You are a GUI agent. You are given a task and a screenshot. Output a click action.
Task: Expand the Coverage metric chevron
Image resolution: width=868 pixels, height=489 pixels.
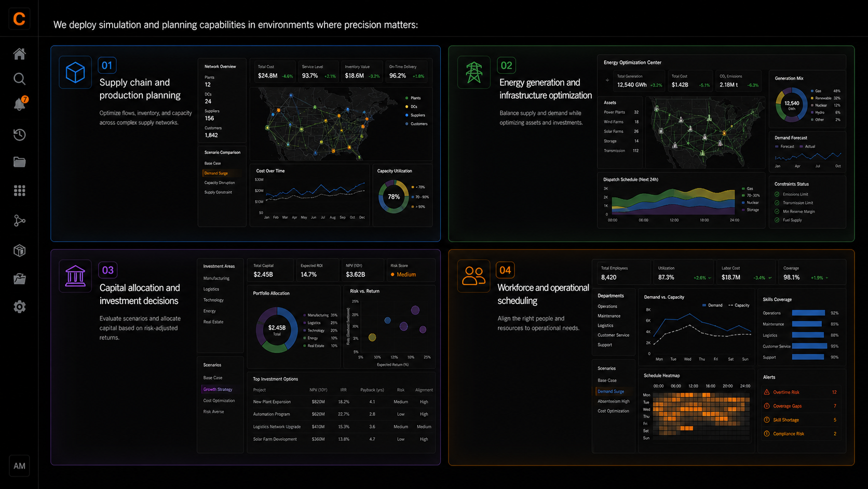pos(826,278)
